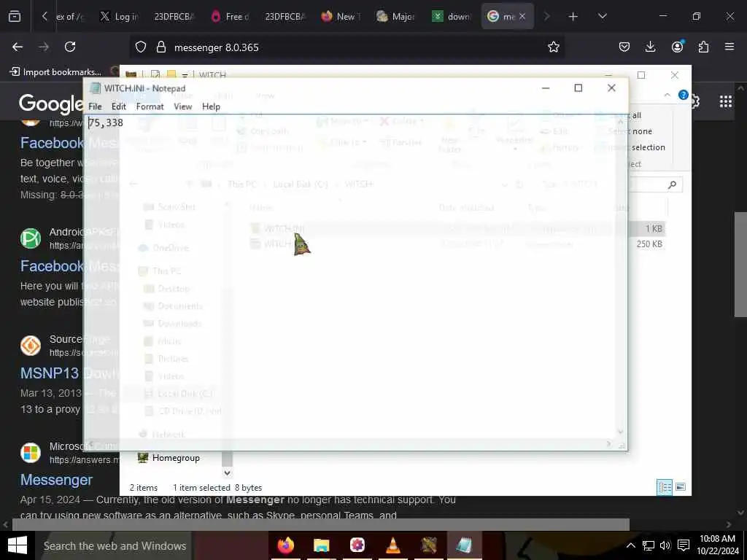Click the network tray icon

point(648,545)
